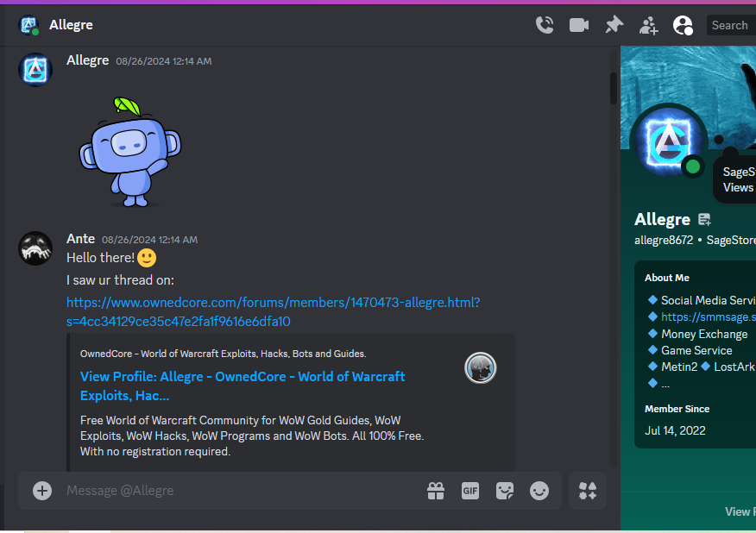Viewport: 756px width, 533px height.
Task: Open the ownedcore.com members URL link
Action: point(273,312)
